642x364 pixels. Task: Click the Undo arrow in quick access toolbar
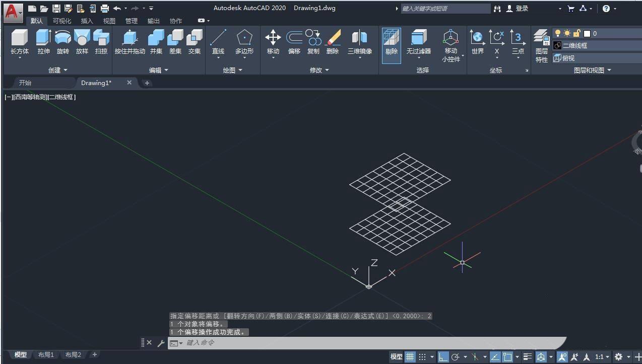click(x=117, y=9)
